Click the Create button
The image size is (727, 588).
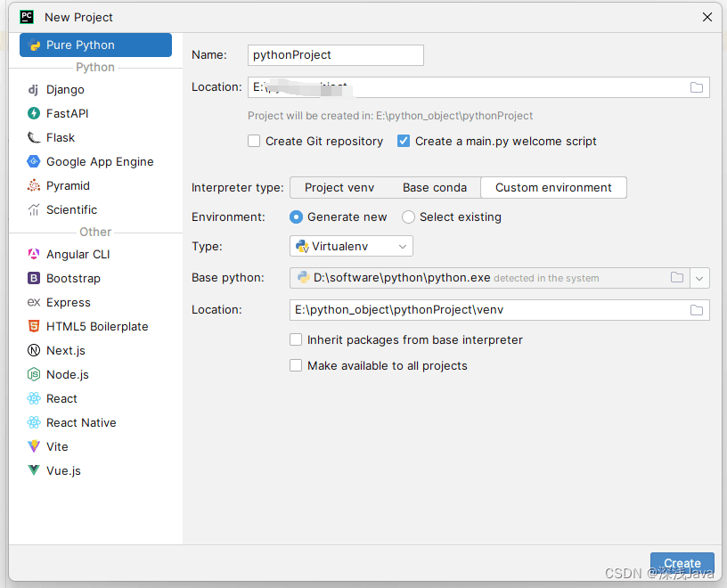(682, 563)
